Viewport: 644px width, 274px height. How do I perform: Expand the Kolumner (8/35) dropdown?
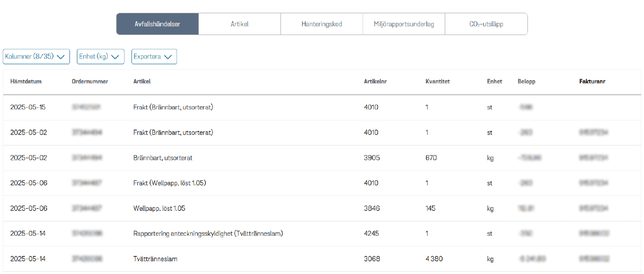36,57
